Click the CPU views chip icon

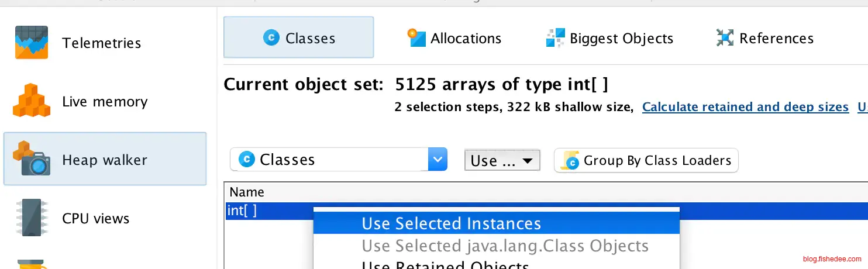point(31,218)
